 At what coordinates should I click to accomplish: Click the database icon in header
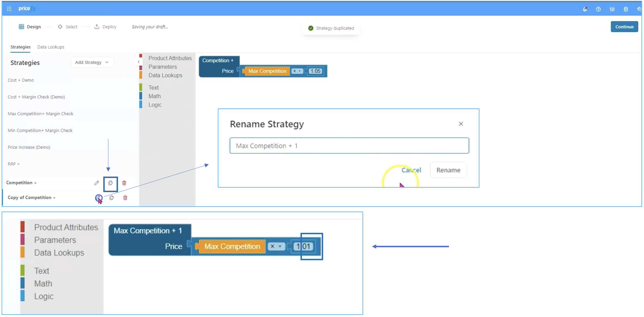pos(626,9)
